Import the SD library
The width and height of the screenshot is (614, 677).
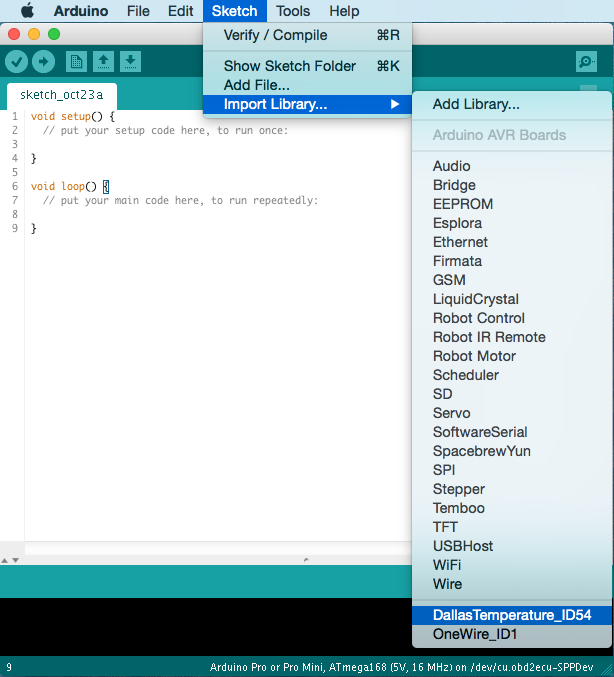(x=512, y=394)
